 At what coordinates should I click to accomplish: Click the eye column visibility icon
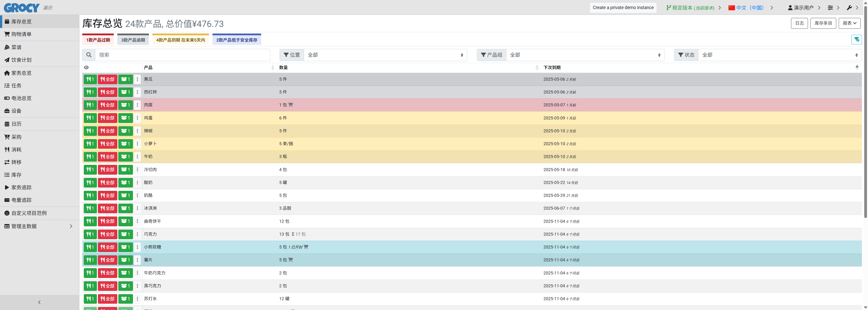point(86,68)
